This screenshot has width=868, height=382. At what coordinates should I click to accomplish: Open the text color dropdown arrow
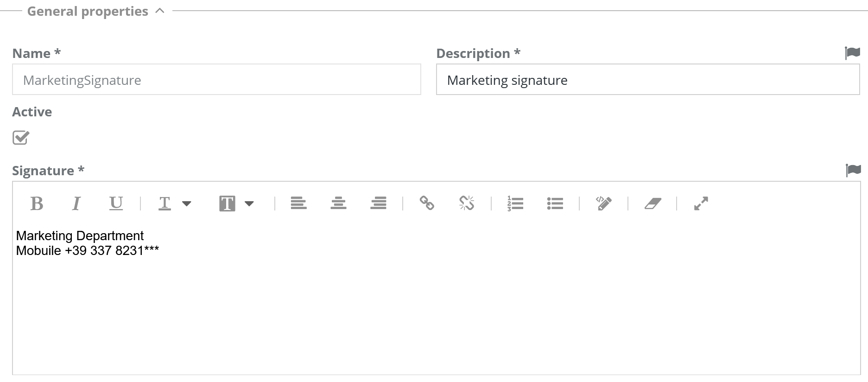[187, 204]
